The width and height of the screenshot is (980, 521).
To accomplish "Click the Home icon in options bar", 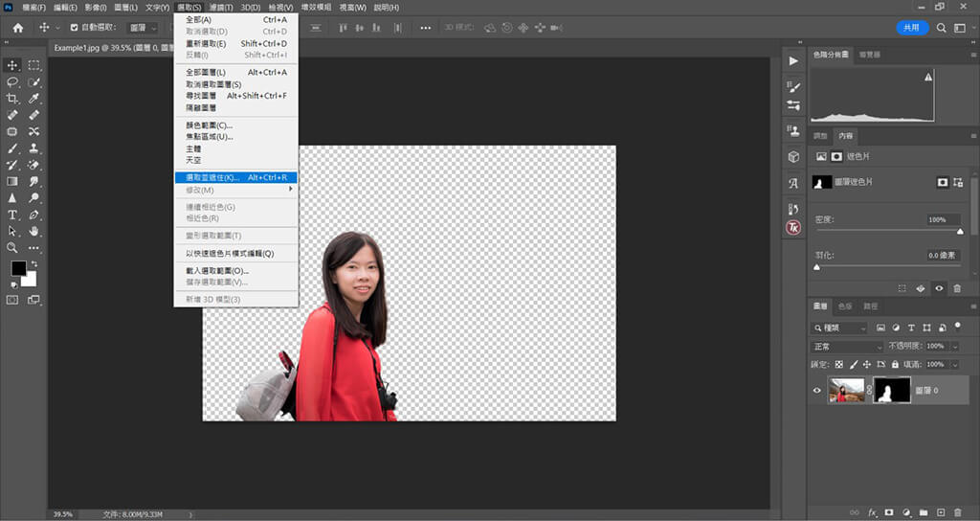I will click(x=18, y=28).
